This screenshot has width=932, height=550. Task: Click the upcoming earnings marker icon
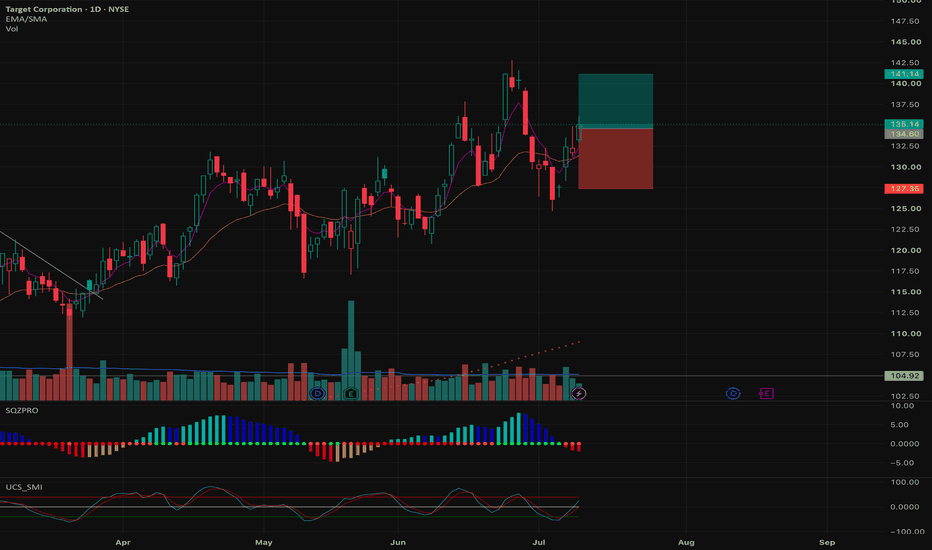[766, 394]
